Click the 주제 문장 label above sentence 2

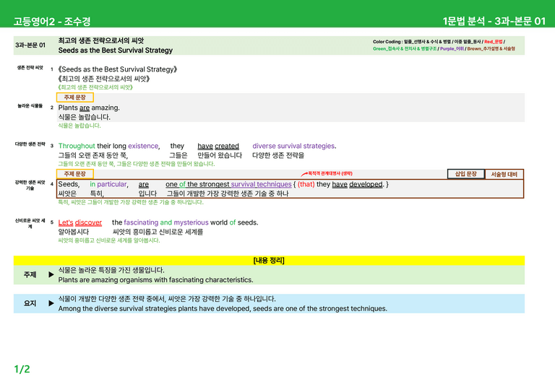[75, 97]
